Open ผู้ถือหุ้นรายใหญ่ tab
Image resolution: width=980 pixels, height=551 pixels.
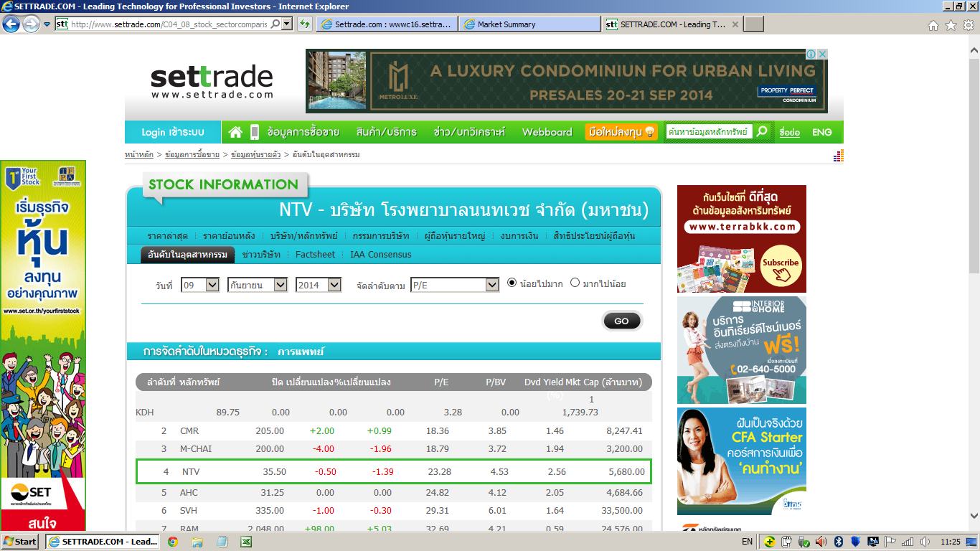(x=455, y=236)
